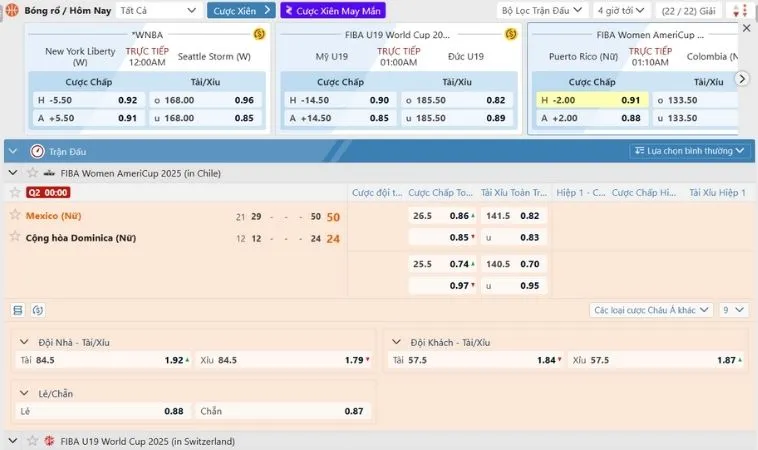This screenshot has height=450, width=758.
Task: Open the Cược Xiên tab
Action: pyautogui.click(x=240, y=10)
